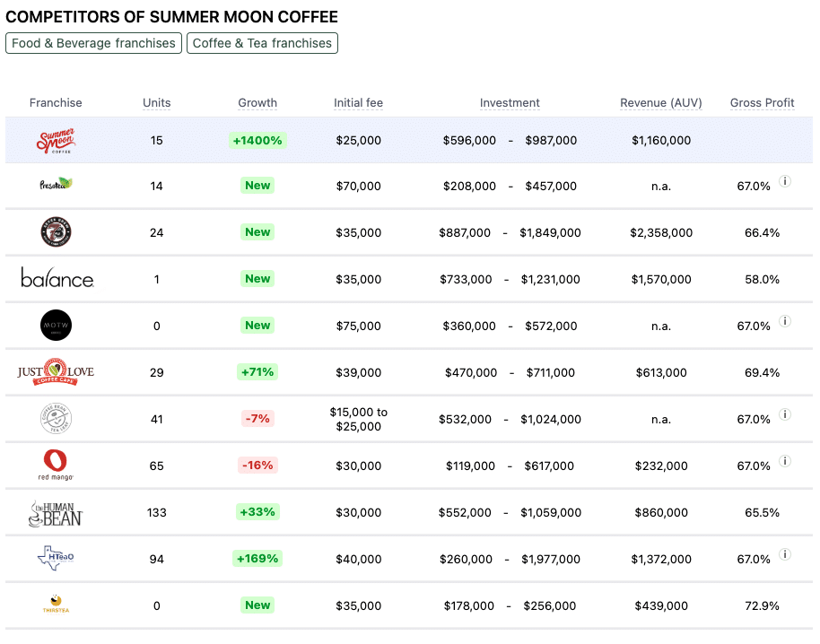Click New badge in balance row

click(257, 279)
